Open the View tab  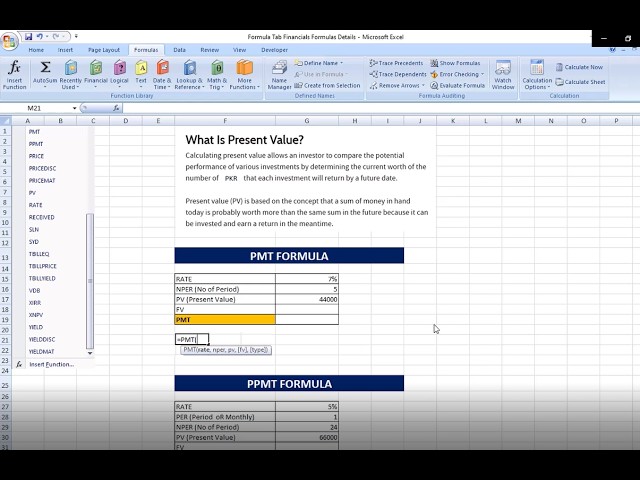point(240,50)
